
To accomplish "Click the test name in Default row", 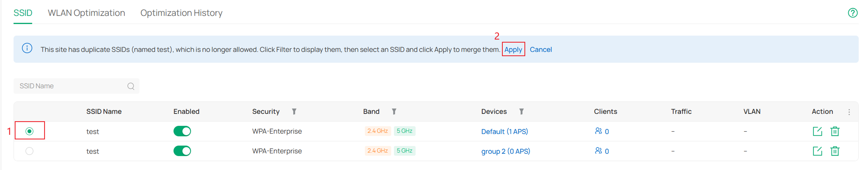I will 92,132.
